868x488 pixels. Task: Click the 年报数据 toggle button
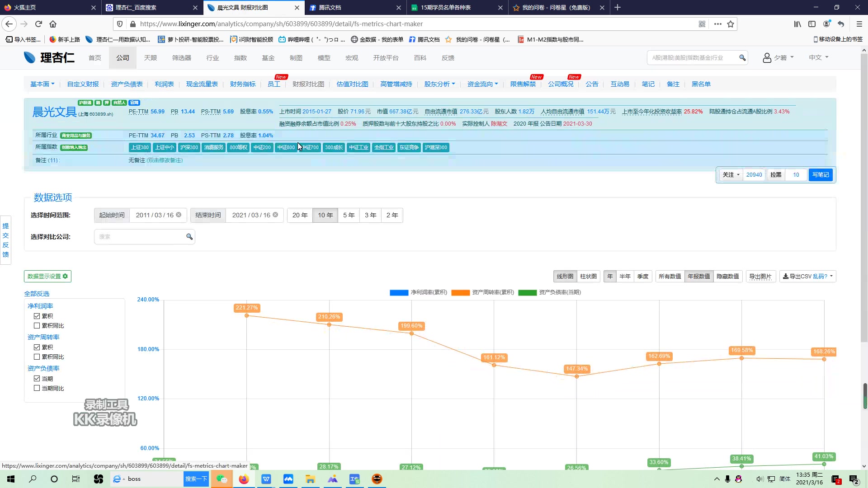698,276
